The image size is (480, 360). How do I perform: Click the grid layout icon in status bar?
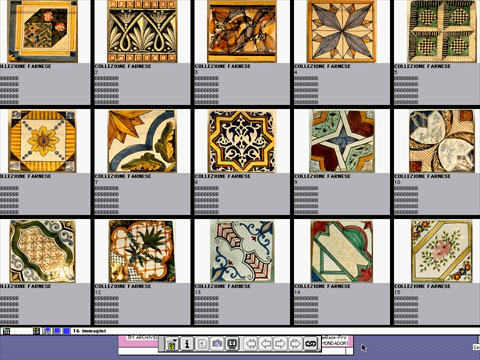[36, 331]
